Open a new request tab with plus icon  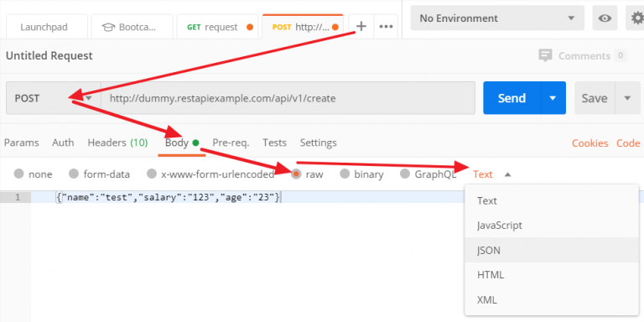point(361,27)
